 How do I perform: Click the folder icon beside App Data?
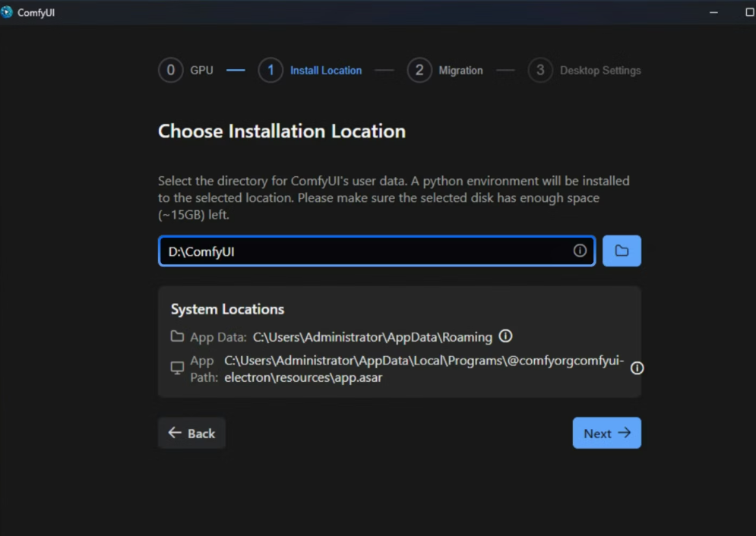(177, 336)
